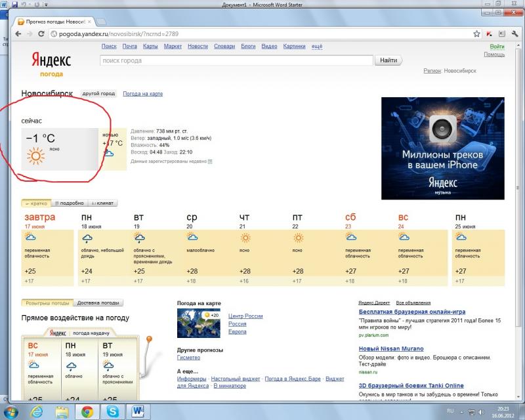
Task: Open Карты link in top navigation
Action: 150,46
